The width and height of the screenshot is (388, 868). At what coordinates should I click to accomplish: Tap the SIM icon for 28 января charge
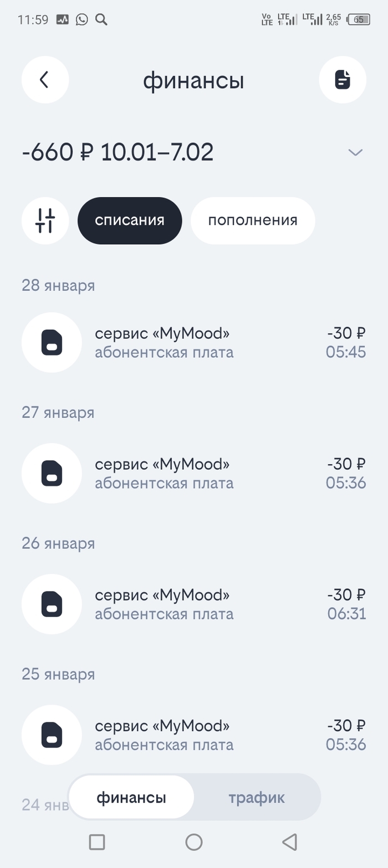(52, 342)
